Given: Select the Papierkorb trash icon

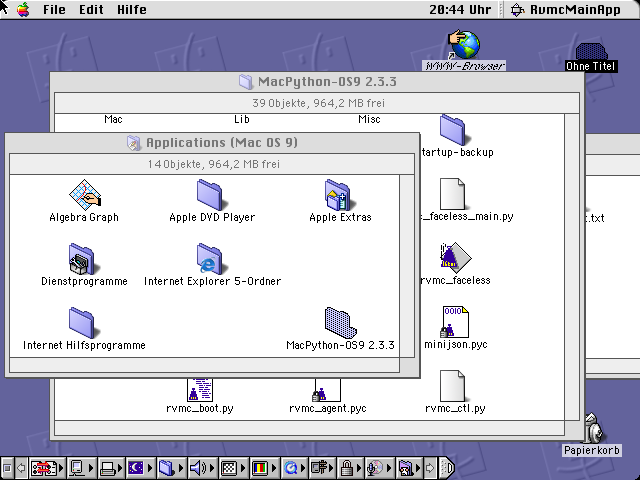Looking at the screenshot, I should [593, 429].
